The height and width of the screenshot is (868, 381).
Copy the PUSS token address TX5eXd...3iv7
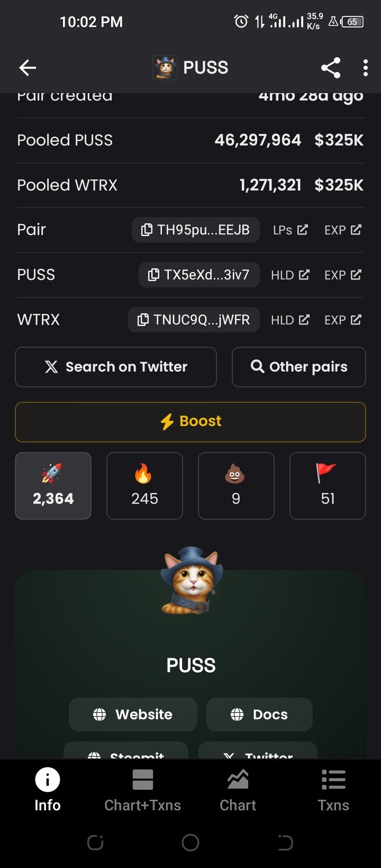click(x=199, y=275)
